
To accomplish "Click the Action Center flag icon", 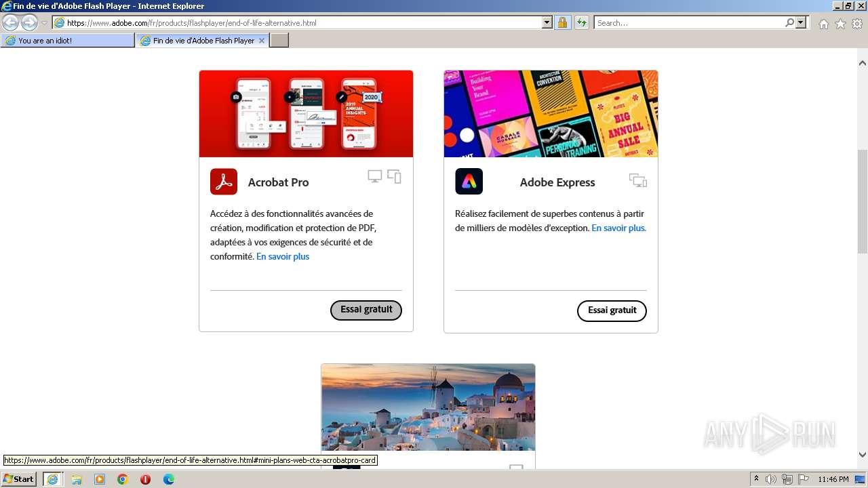I will [804, 479].
